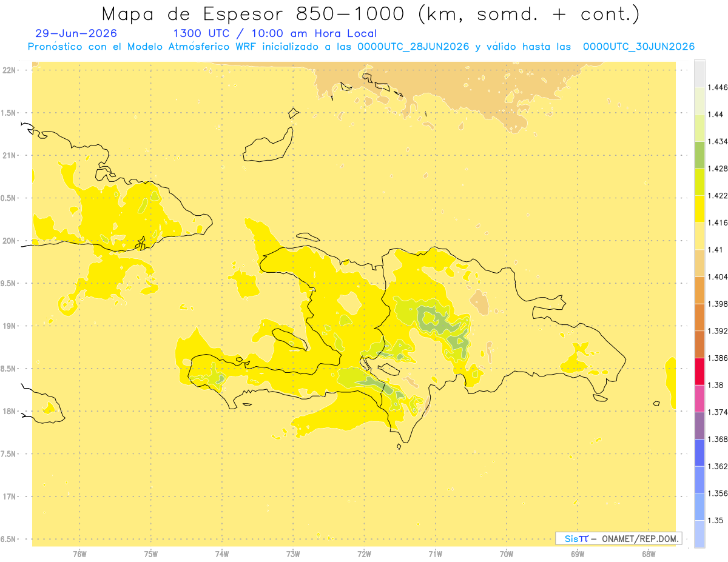Click the colorbar value "1.44"

(x=715, y=115)
